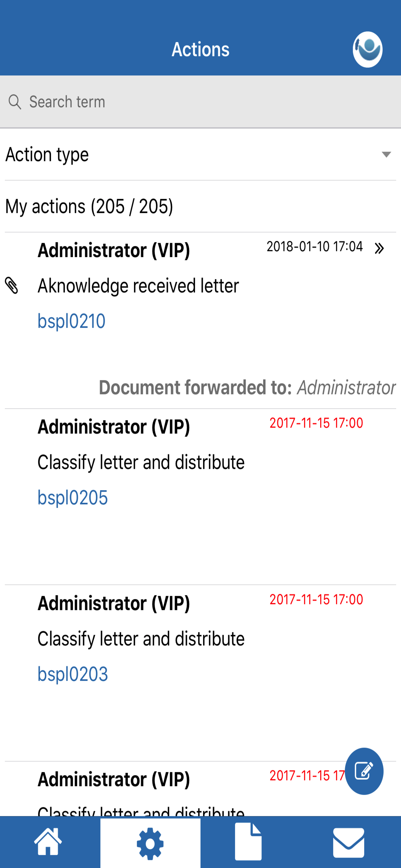Open the user profile avatar icon
This screenshot has width=401, height=868.
tap(368, 49)
